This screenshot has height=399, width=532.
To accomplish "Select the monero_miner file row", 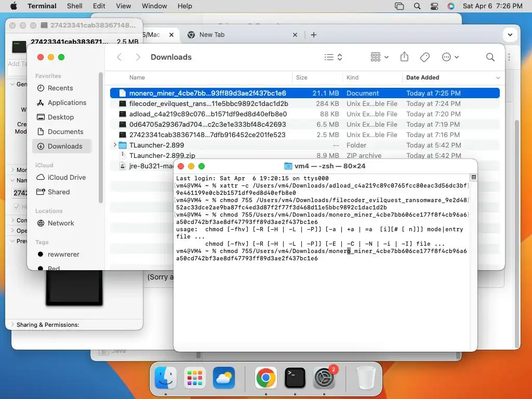I will point(304,93).
